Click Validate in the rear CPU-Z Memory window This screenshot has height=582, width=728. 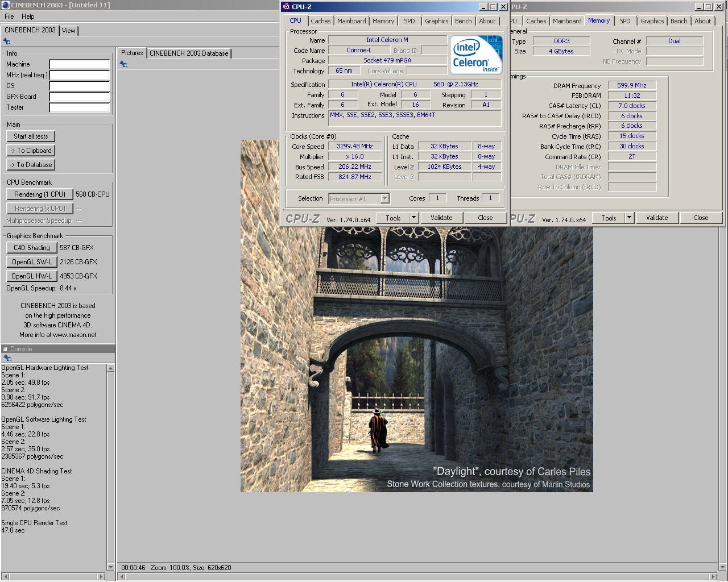(657, 218)
